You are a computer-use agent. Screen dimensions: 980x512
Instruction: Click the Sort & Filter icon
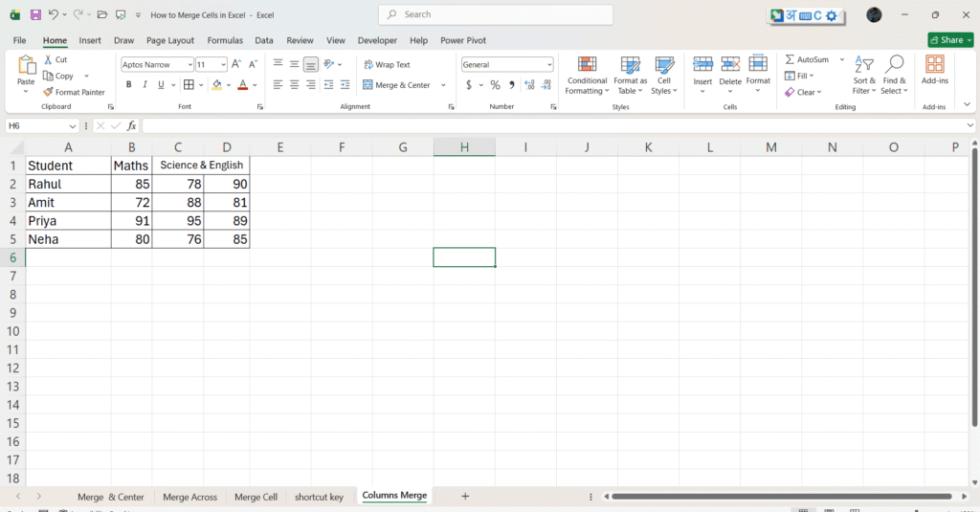(864, 64)
